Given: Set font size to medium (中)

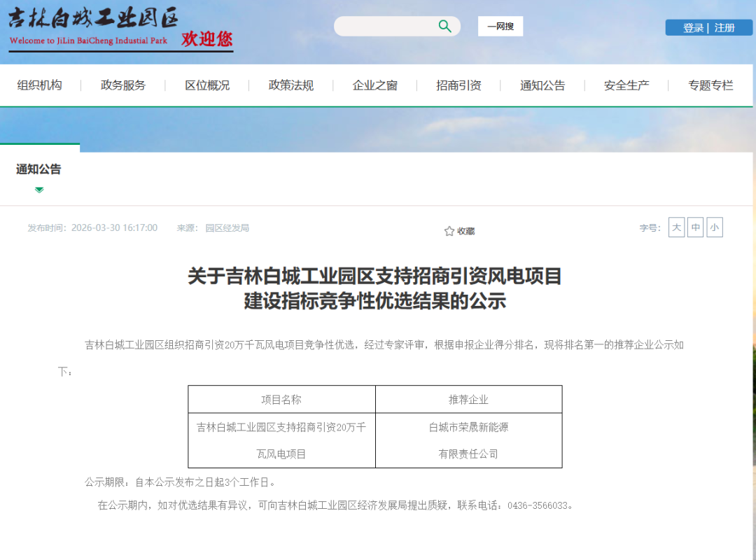Looking at the screenshot, I should click(695, 227).
